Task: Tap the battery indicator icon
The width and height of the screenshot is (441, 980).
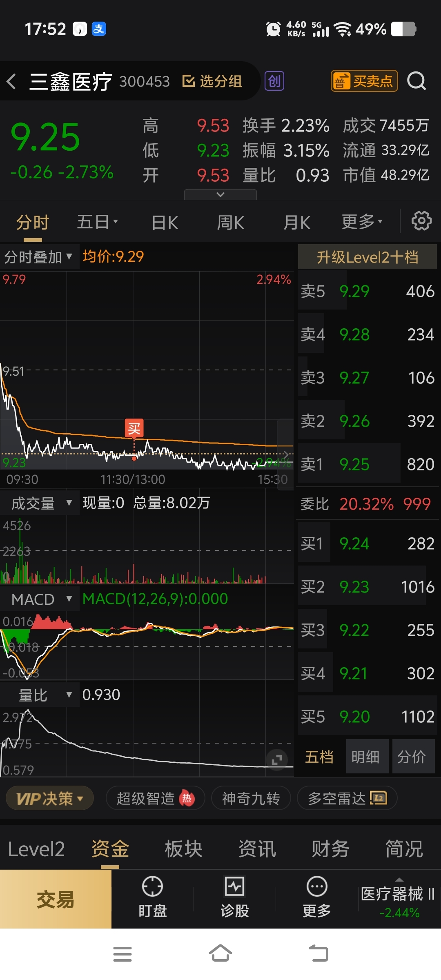Action: 403,29
